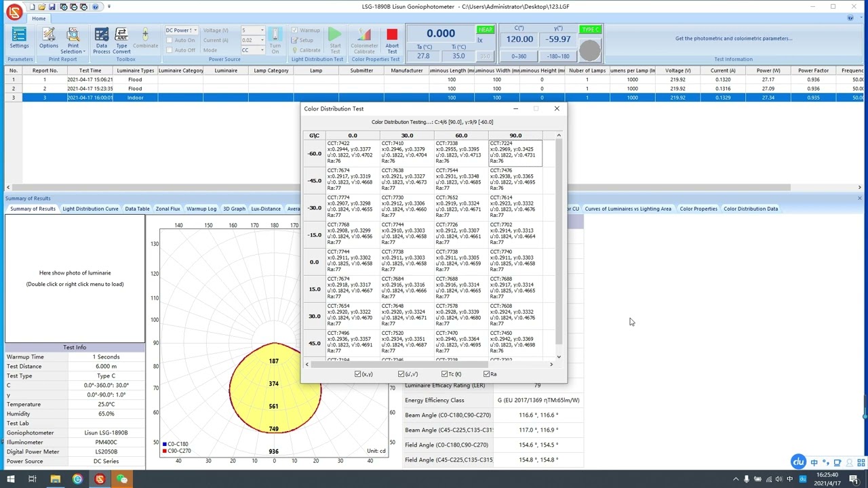Launch the Data Process tool
Screen dimensions: 868x488
click(x=101, y=41)
